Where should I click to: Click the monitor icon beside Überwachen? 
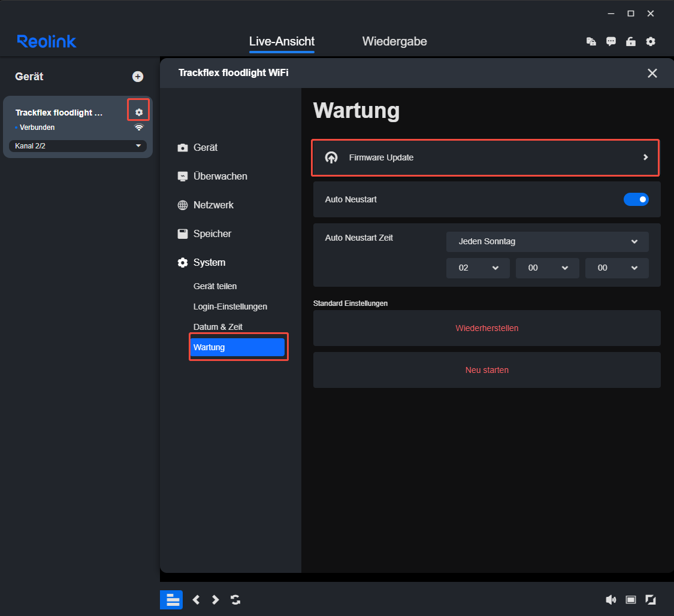coord(183,177)
